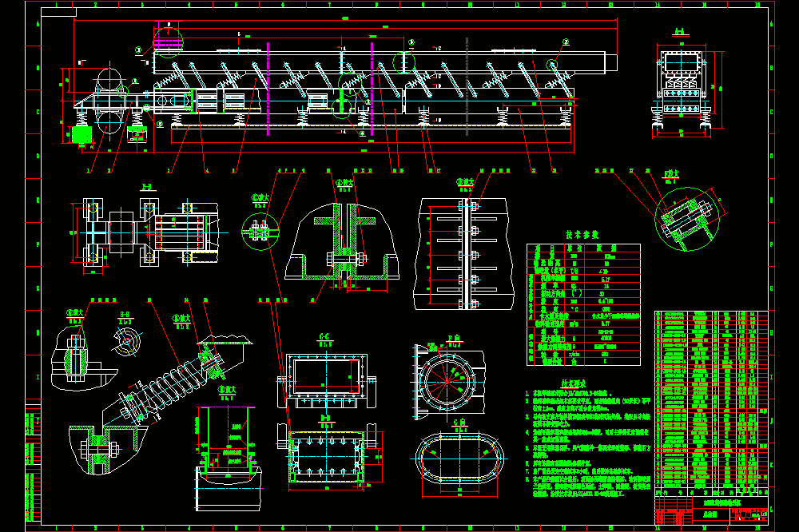Pick the small bolted-joint detail circle
The width and height of the screenshot is (799, 532).
click(x=260, y=232)
